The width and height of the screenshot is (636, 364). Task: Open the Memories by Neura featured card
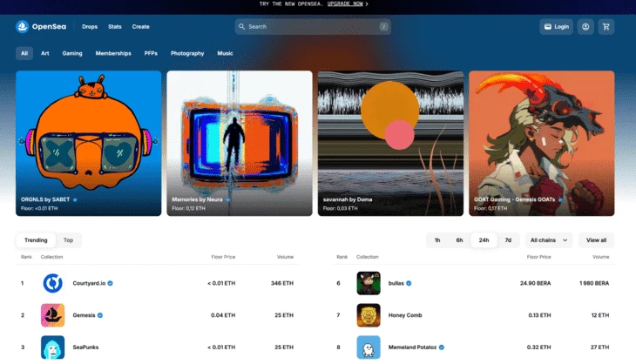(240, 144)
